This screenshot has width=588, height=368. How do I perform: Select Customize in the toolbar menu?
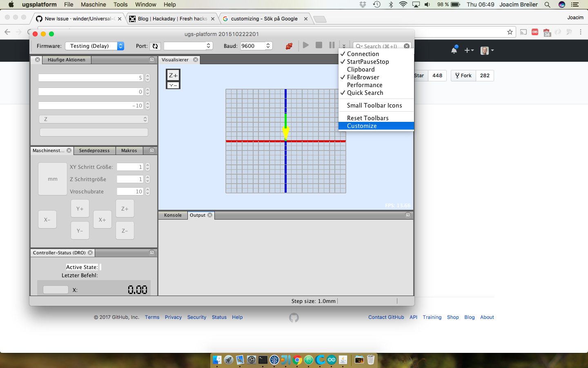(376, 126)
